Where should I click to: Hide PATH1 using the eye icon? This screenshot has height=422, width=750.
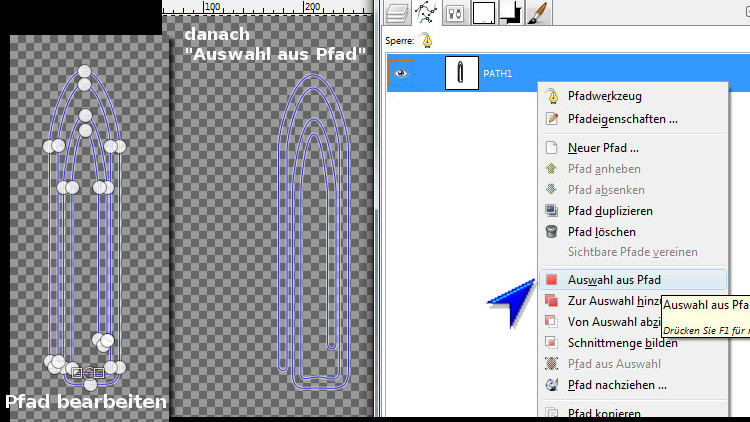[398, 73]
